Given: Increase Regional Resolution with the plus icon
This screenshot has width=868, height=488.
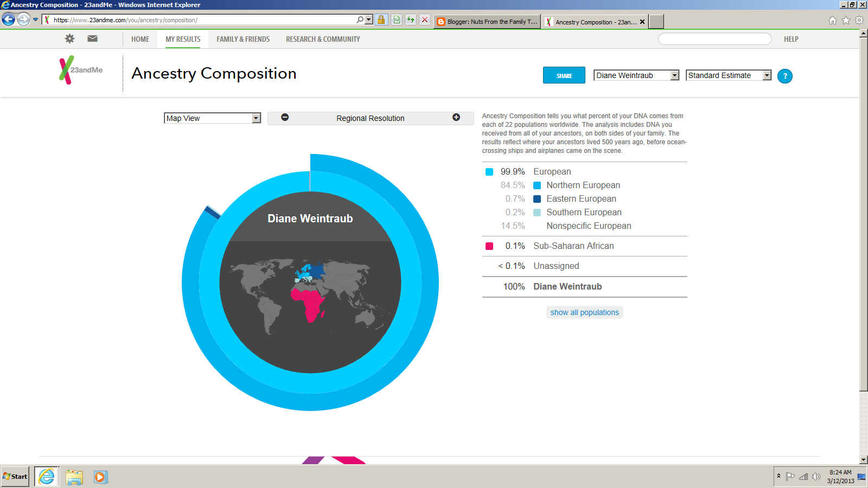Looking at the screenshot, I should (456, 118).
